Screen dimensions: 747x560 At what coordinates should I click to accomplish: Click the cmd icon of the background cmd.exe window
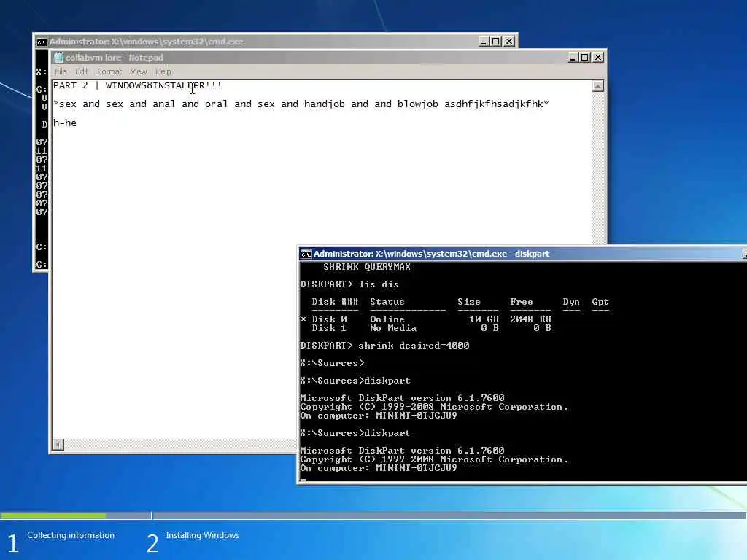pos(42,42)
